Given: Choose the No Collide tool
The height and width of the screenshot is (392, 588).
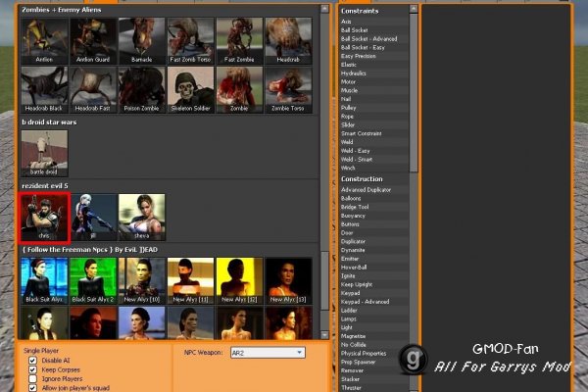Looking at the screenshot, I should pyautogui.click(x=374, y=345).
